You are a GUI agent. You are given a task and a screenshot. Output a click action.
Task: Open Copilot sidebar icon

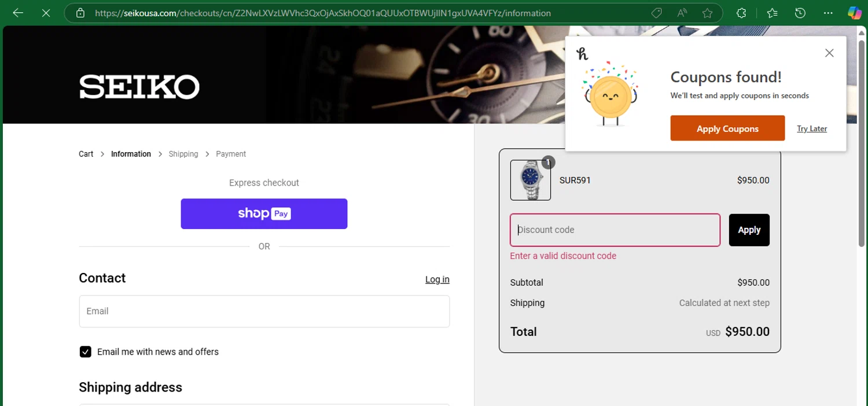click(x=855, y=13)
